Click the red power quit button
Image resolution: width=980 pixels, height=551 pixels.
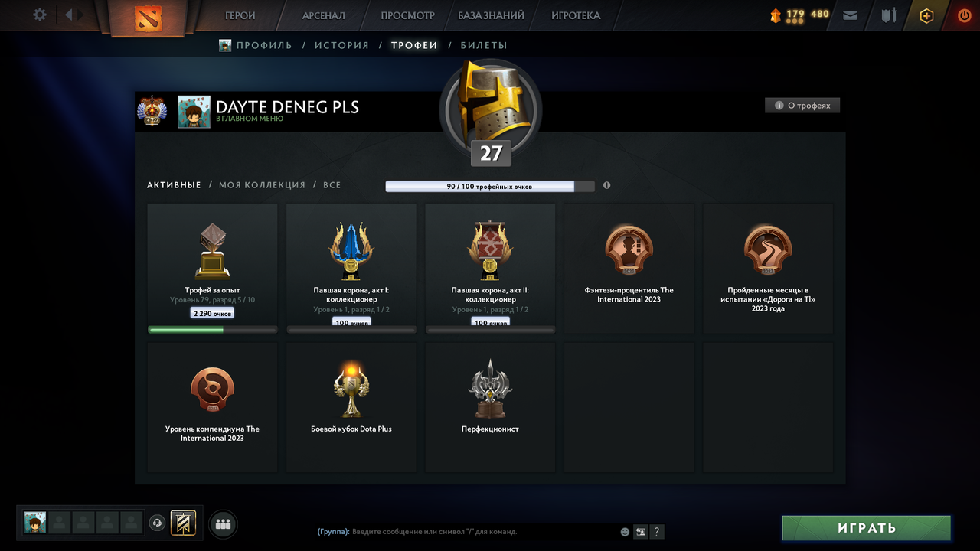tap(964, 15)
